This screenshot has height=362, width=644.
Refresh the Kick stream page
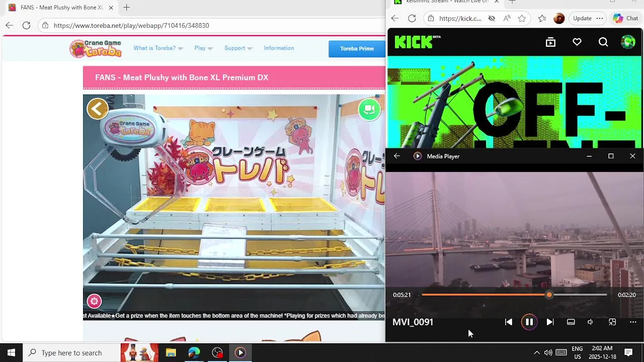click(x=412, y=19)
